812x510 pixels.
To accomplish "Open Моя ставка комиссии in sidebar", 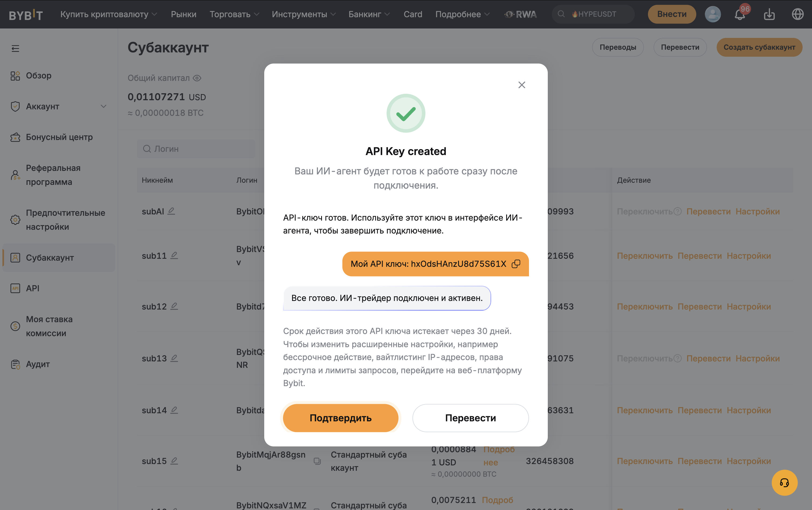I will pos(49,326).
